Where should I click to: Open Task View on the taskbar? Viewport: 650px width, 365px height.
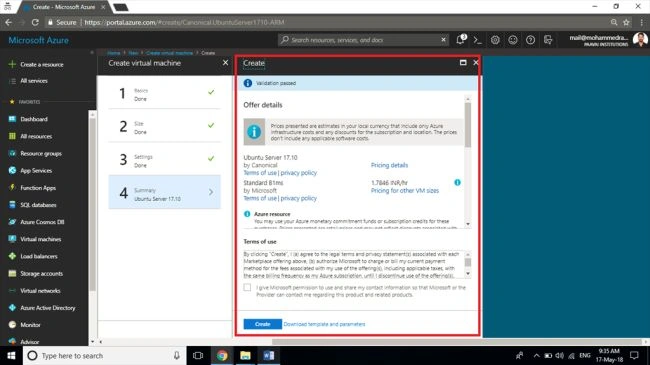[x=198, y=355]
